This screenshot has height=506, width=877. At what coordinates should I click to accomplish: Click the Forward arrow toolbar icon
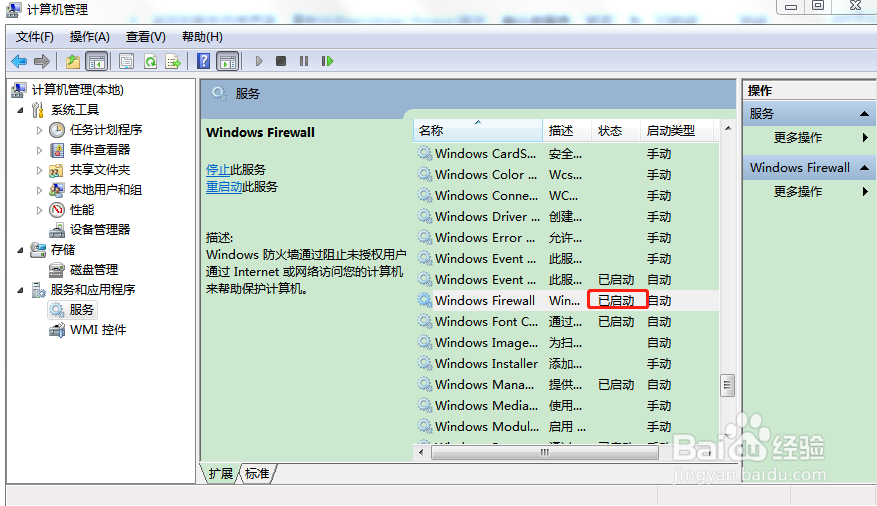(x=42, y=61)
